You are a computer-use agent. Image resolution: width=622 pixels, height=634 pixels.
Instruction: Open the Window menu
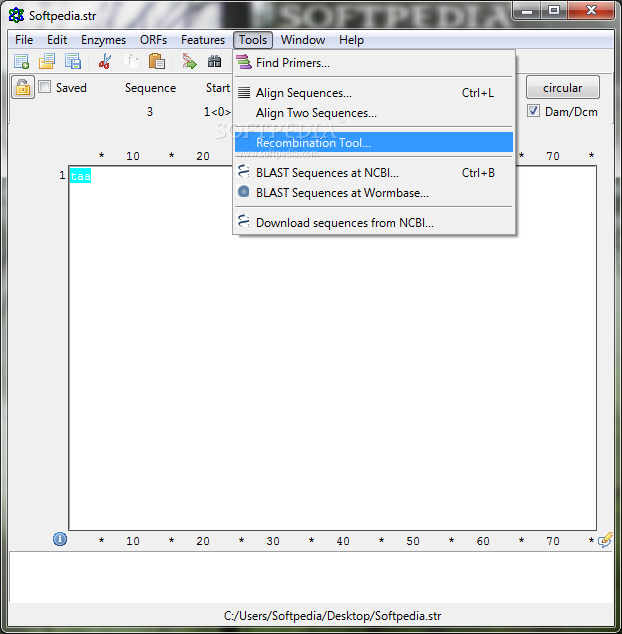pyautogui.click(x=303, y=40)
